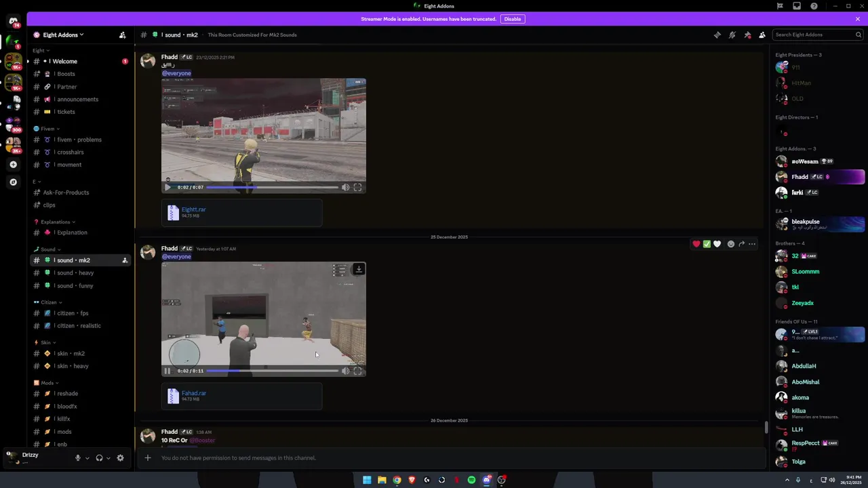
Task: Open pinned messages icon in header
Action: [x=747, y=35]
